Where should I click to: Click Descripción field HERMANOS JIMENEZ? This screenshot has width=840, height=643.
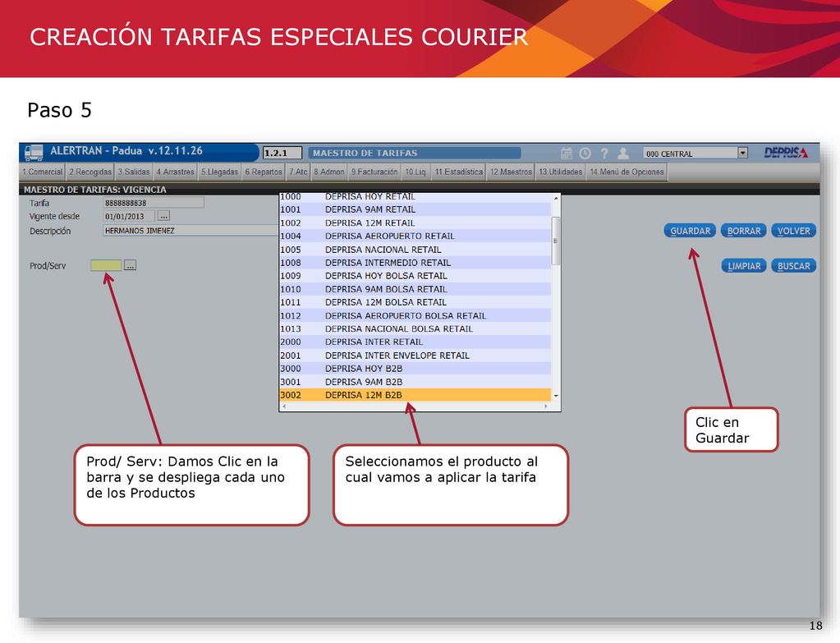click(x=190, y=231)
